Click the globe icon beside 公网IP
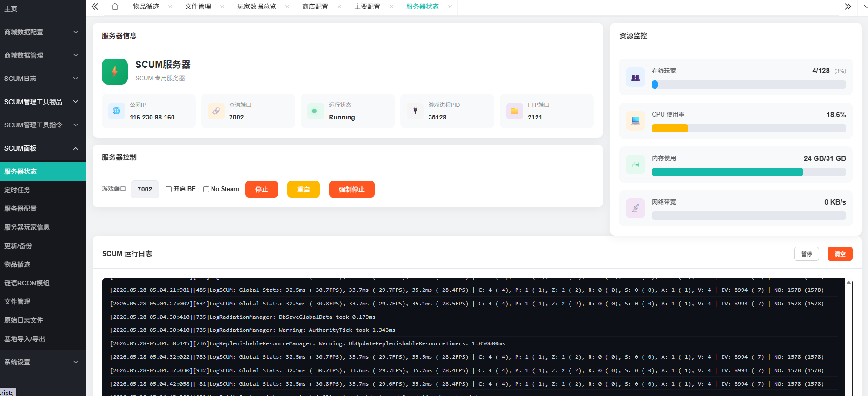The height and width of the screenshot is (396, 868). (x=117, y=111)
